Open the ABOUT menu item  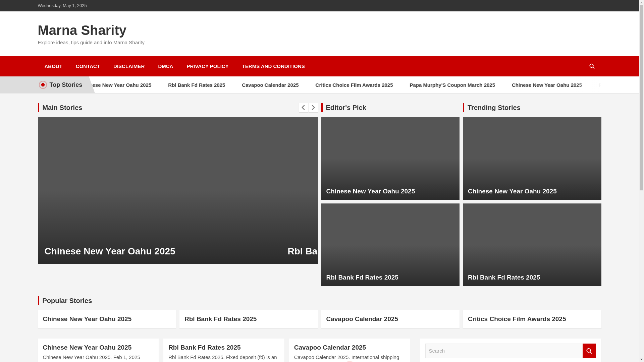(53, 66)
